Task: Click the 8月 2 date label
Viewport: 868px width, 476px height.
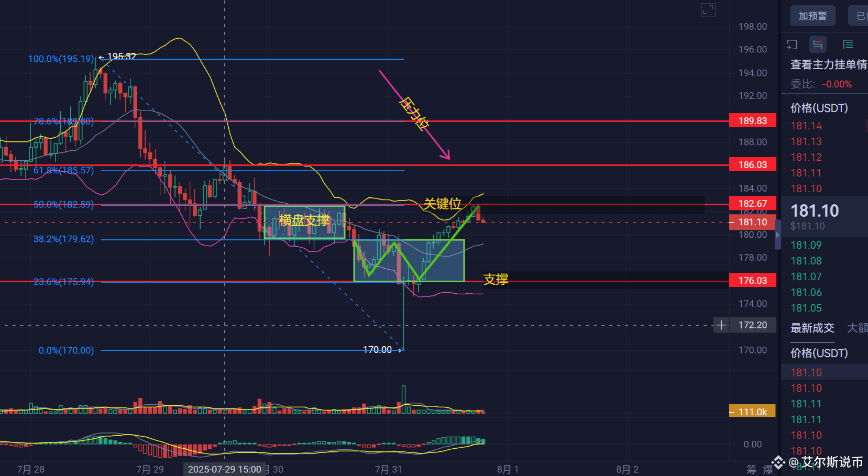Action: [627, 469]
